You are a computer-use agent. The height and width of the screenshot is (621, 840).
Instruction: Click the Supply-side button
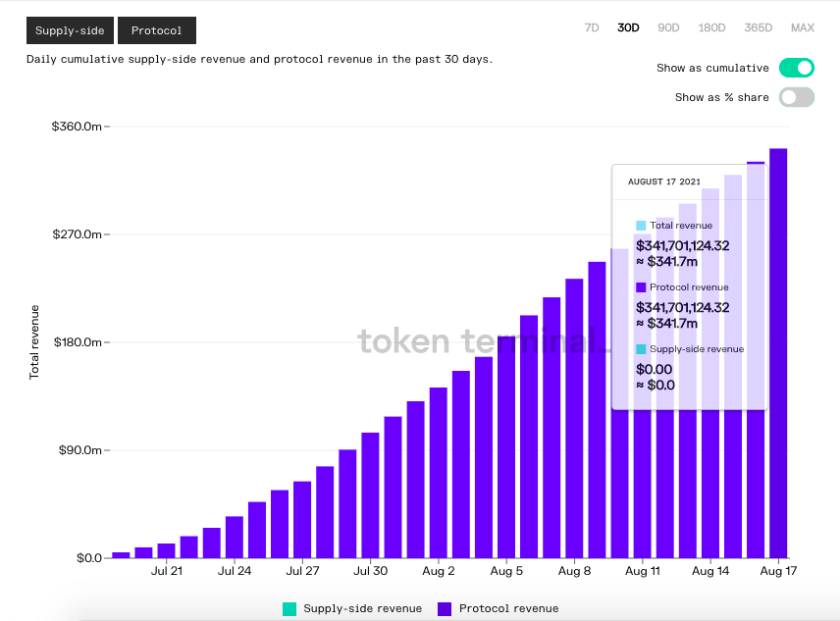click(x=70, y=30)
